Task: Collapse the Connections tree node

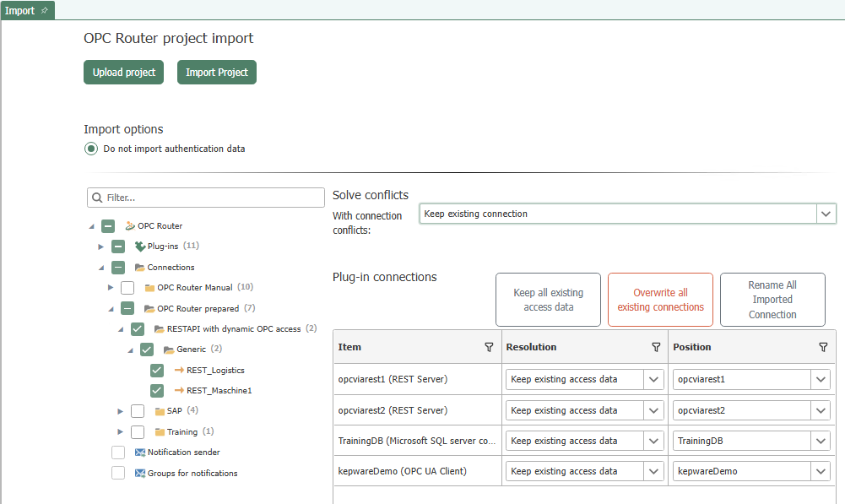Action: click(x=101, y=268)
